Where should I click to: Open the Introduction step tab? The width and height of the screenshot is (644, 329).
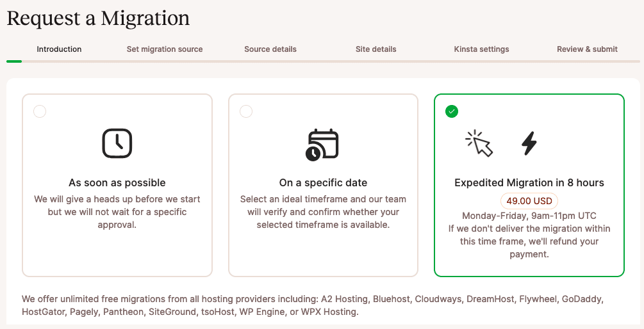59,49
